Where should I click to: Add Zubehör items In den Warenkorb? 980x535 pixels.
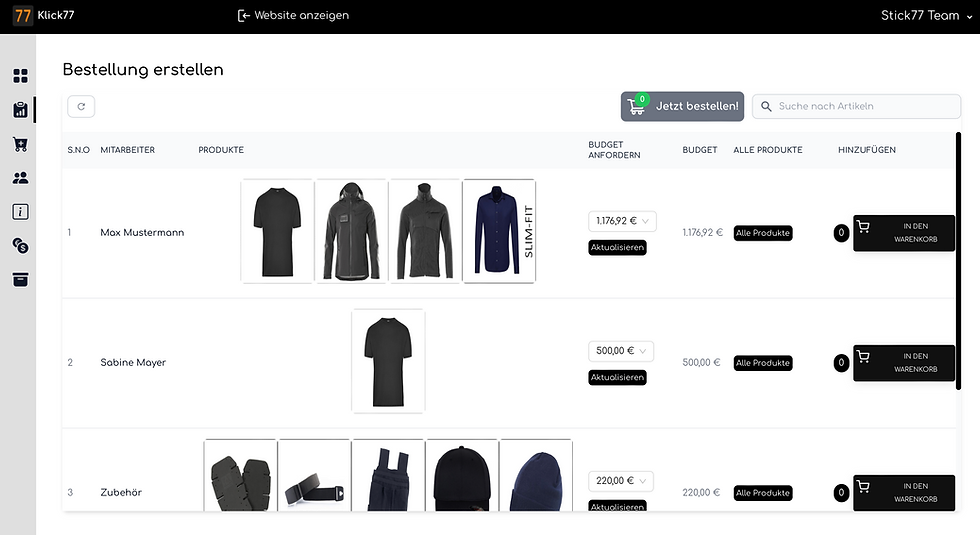coord(904,492)
